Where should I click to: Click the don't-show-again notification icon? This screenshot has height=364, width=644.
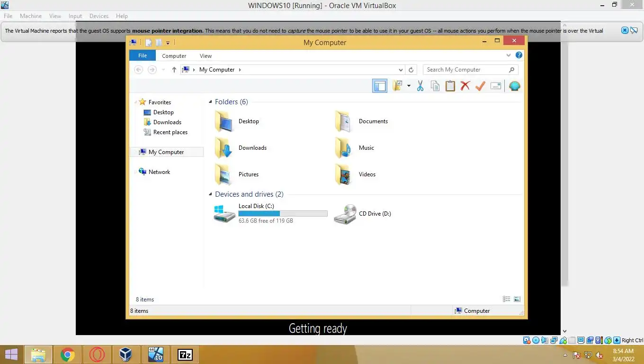click(634, 30)
